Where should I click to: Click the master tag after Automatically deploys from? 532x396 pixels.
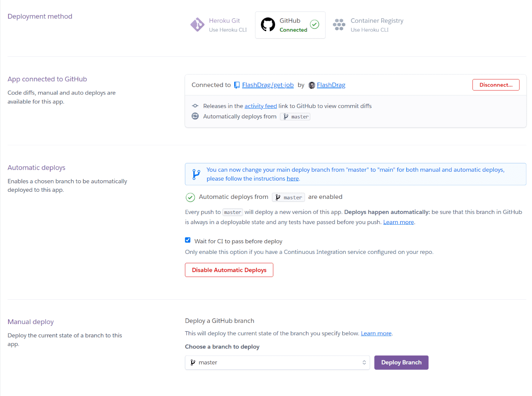point(295,117)
